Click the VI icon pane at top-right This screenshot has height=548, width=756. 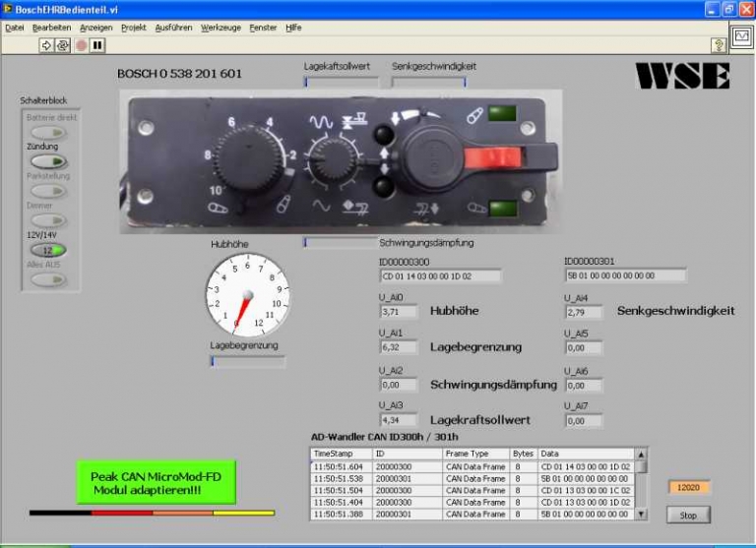tap(739, 36)
